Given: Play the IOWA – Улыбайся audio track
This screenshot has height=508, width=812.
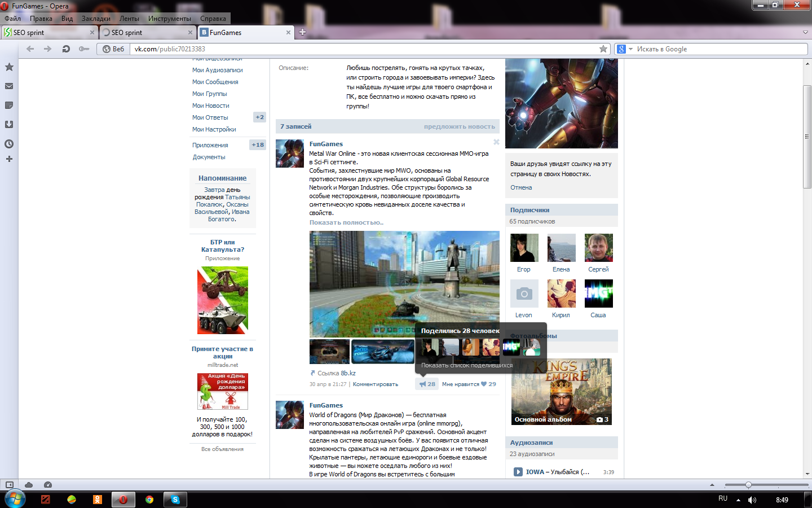Looking at the screenshot, I should click(518, 472).
